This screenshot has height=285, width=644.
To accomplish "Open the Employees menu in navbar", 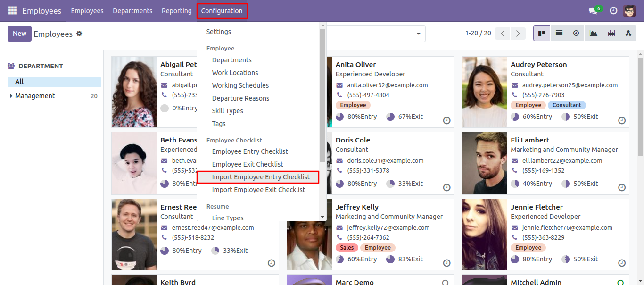I will [87, 11].
